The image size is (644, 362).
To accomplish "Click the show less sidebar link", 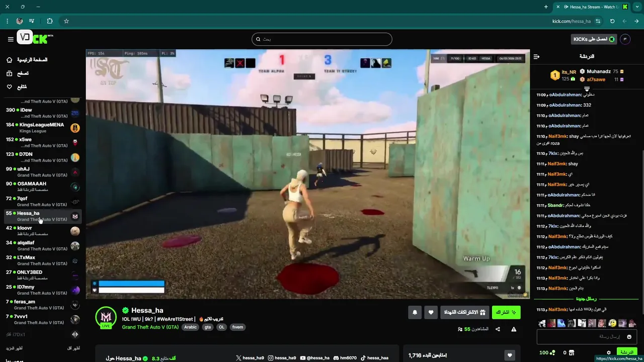I will point(73,348).
